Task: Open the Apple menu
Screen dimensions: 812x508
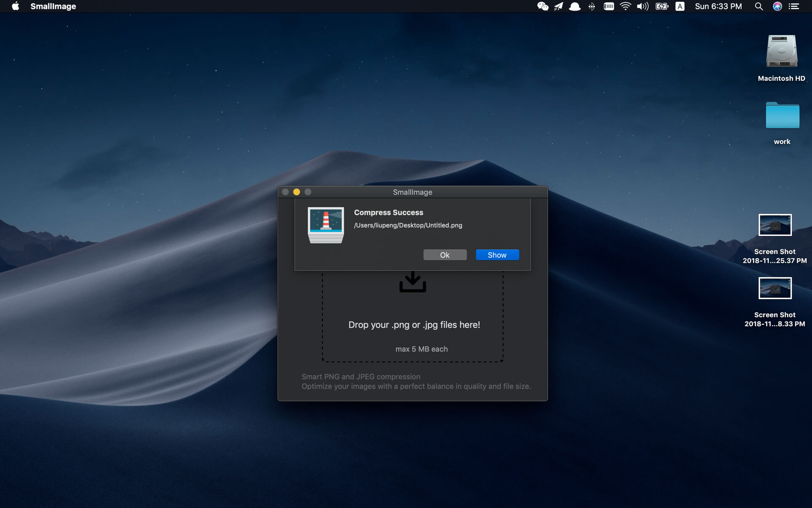Action: [15, 6]
